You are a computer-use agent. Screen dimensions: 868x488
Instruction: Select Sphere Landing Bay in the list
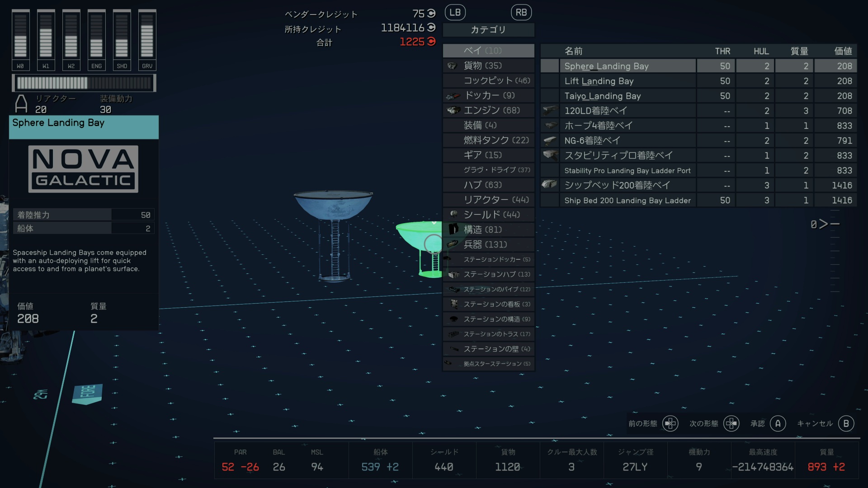click(x=698, y=66)
